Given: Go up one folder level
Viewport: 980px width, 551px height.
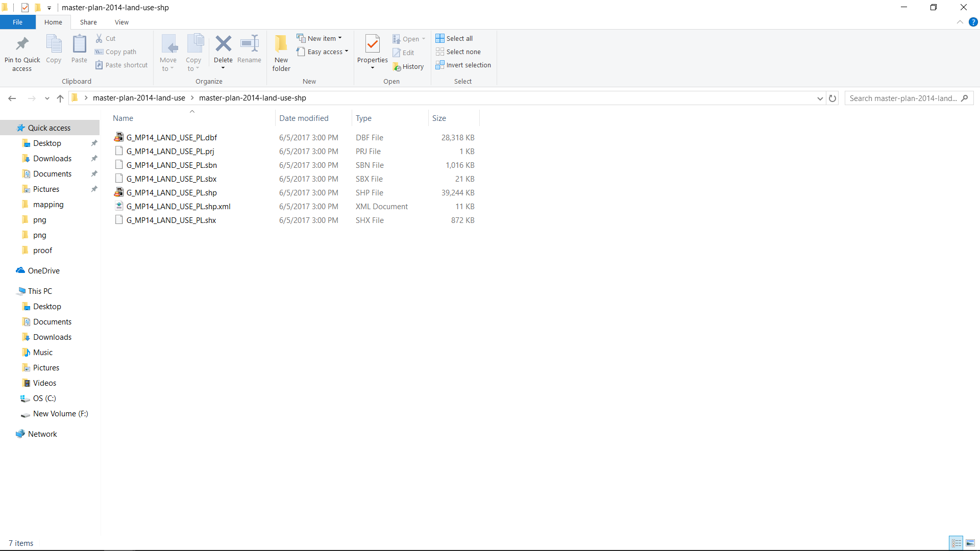Looking at the screenshot, I should (60, 98).
